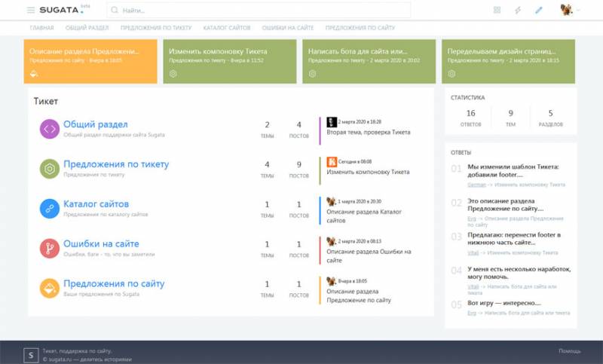Screen dimensions: 603x364
Task: Click the SUGATA logo
Action: (x=62, y=10)
